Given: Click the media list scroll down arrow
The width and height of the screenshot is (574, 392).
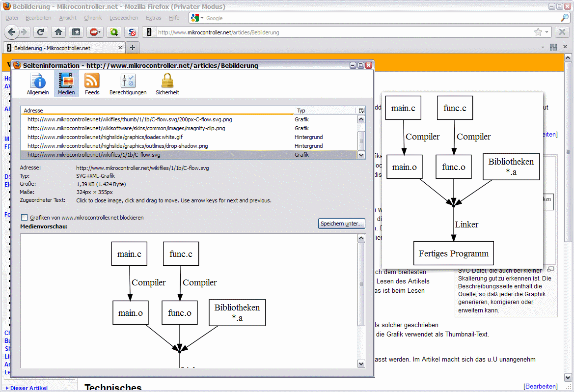Looking at the screenshot, I should (361, 155).
